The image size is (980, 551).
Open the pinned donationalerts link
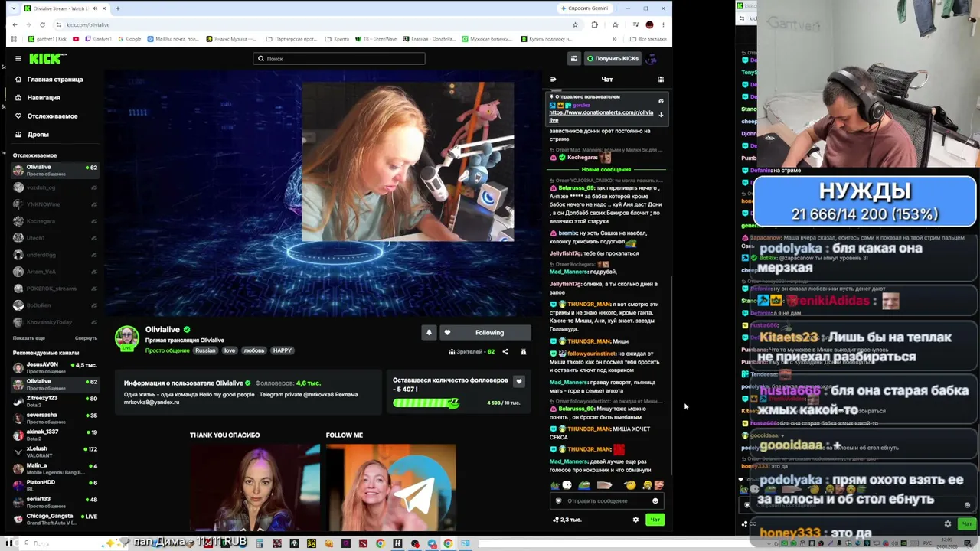click(601, 116)
